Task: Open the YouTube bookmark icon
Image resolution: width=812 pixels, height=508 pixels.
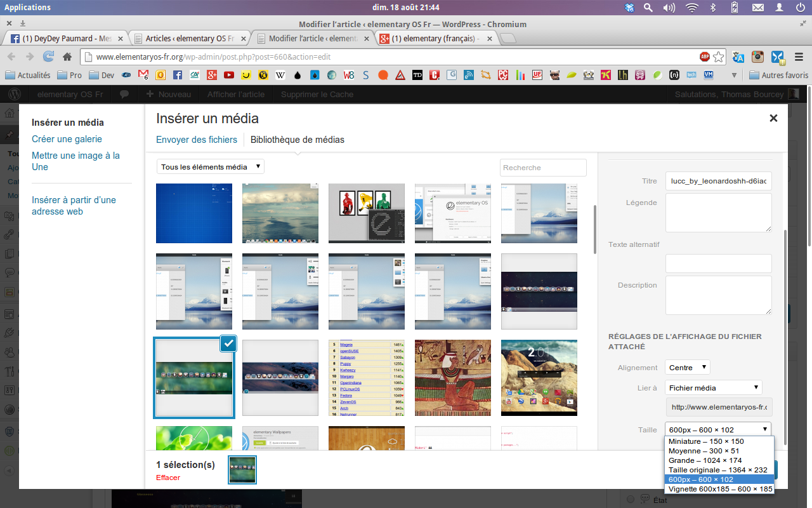Action: [229, 75]
